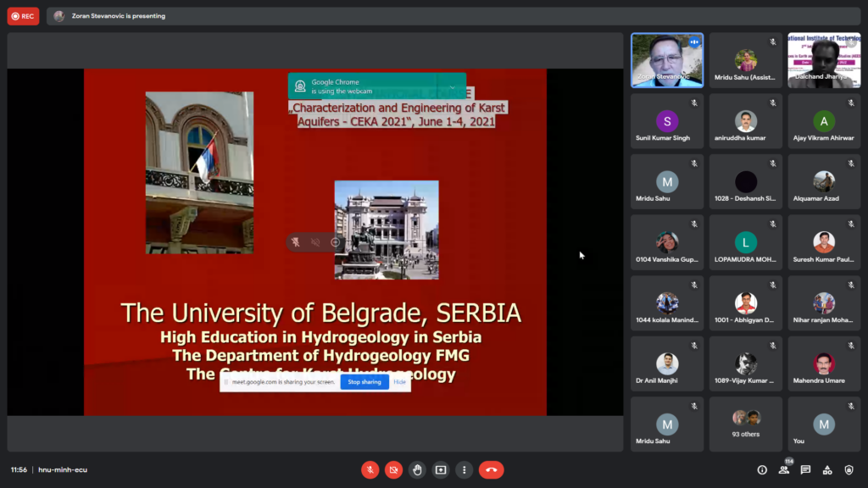Unpin the presentation with the pin icon
This screenshot has width=868, height=488.
296,242
